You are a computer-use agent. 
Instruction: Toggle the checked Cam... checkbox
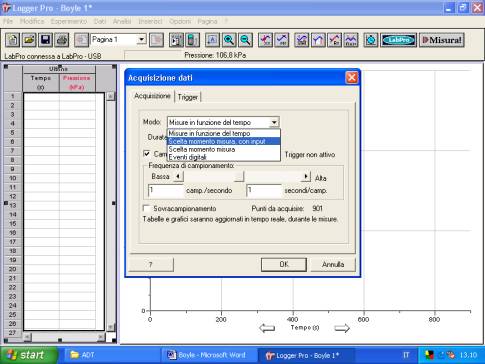[x=146, y=154]
